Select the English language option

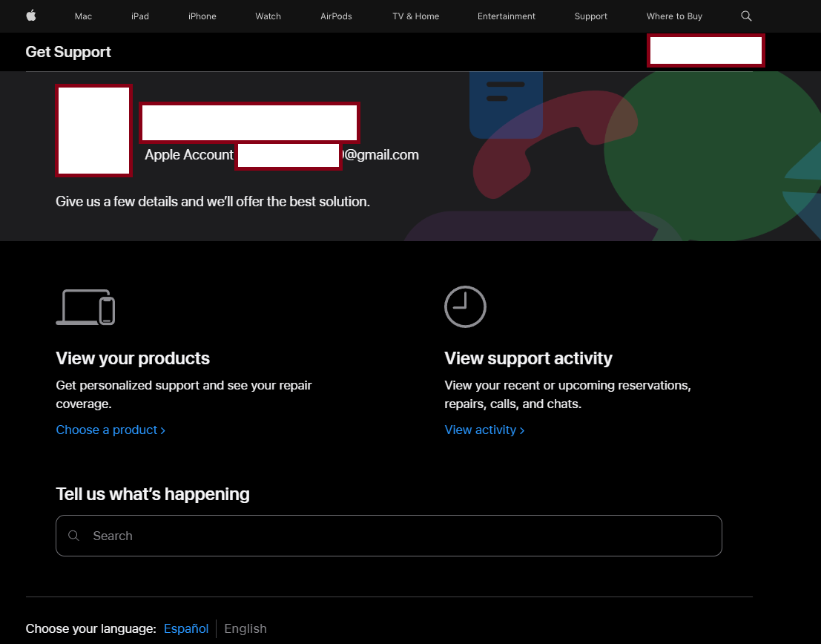[x=245, y=628]
